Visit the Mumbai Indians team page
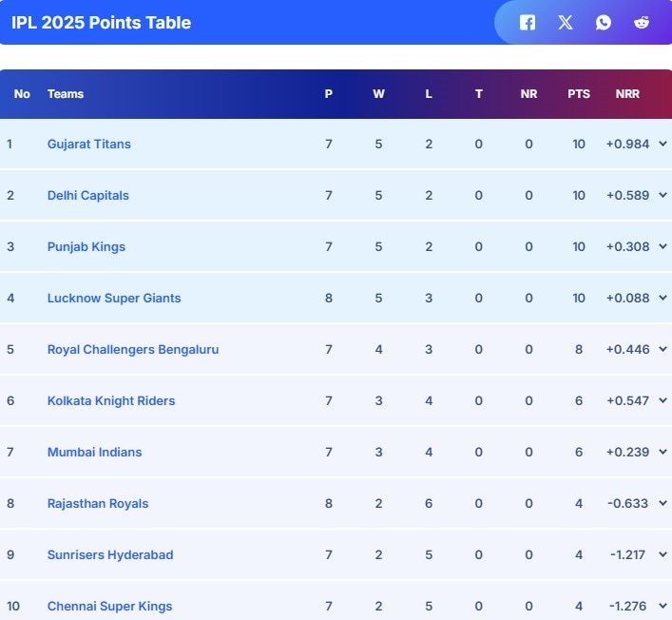Image resolution: width=672 pixels, height=620 pixels. (95, 452)
